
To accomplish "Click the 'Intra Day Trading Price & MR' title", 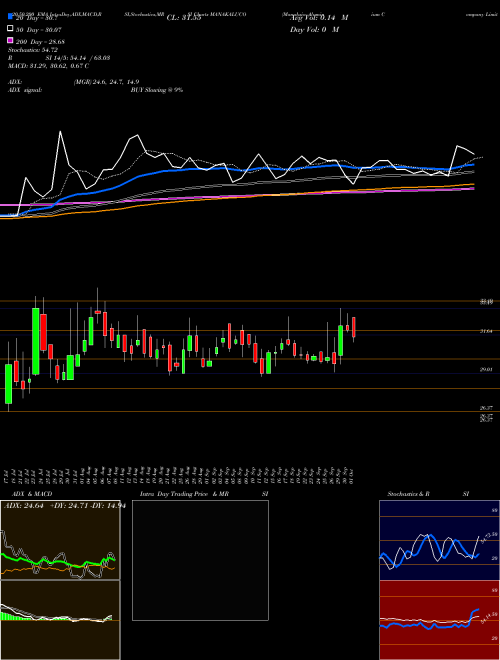I will 184,494.
